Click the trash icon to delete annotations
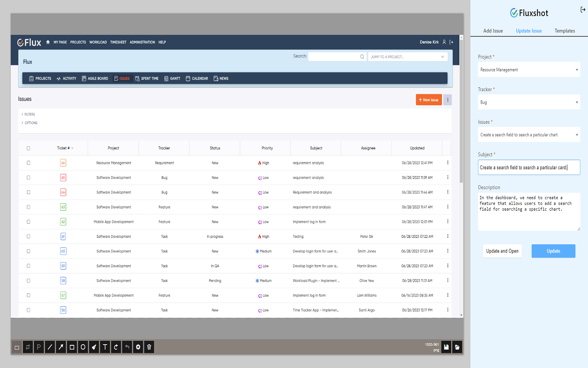This screenshot has height=368, width=588. click(149, 347)
